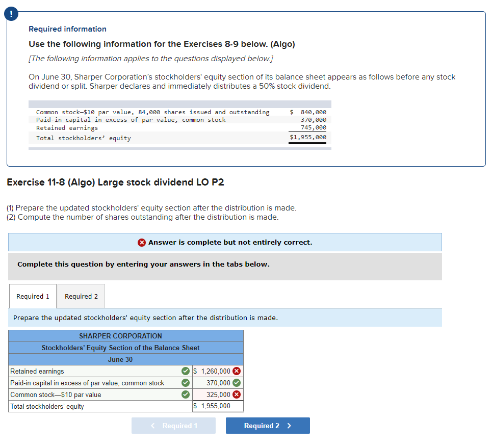Click chevron arrow on the Required 2 button
The image size is (492, 448).
[289, 426]
